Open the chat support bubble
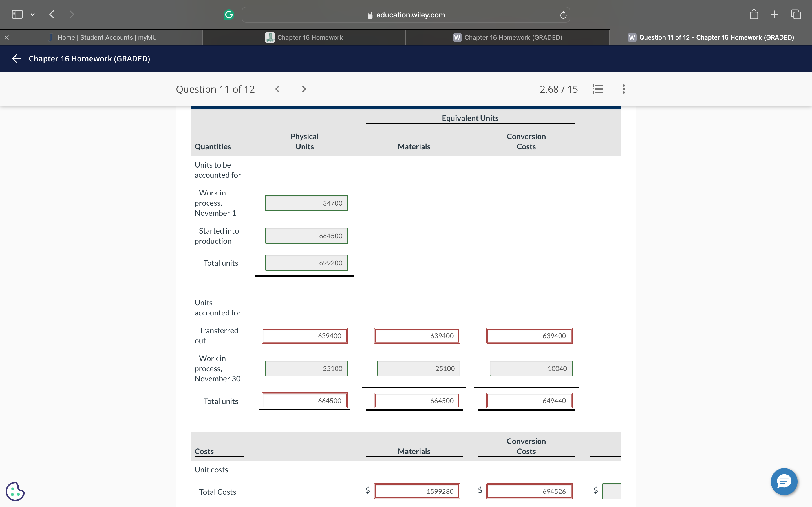The height and width of the screenshot is (507, 812). (x=784, y=482)
